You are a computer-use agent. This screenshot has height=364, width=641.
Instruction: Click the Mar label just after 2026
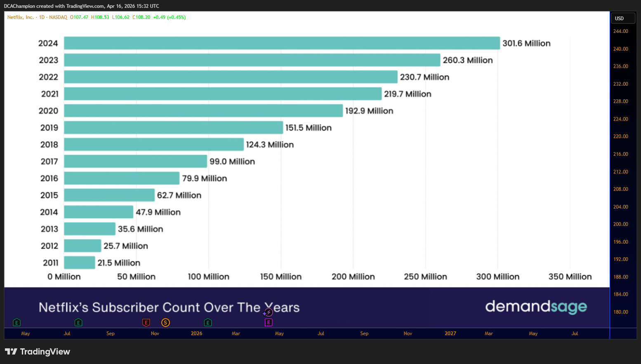236,333
